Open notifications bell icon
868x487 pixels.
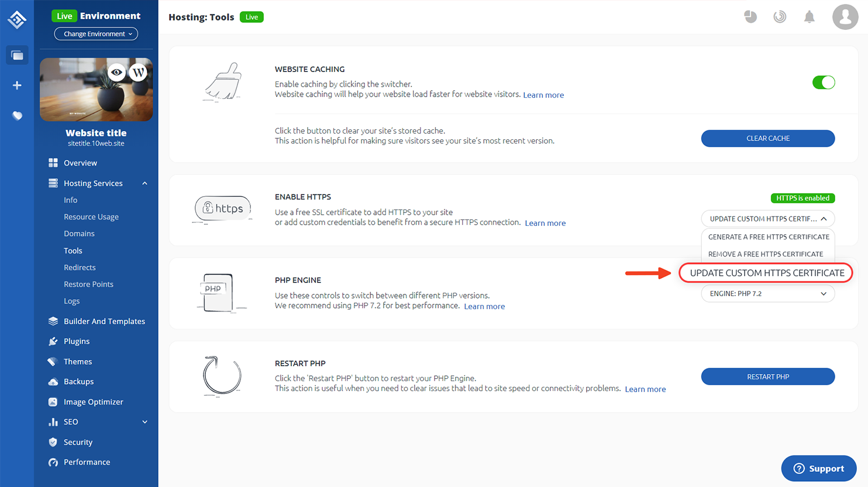pos(810,17)
